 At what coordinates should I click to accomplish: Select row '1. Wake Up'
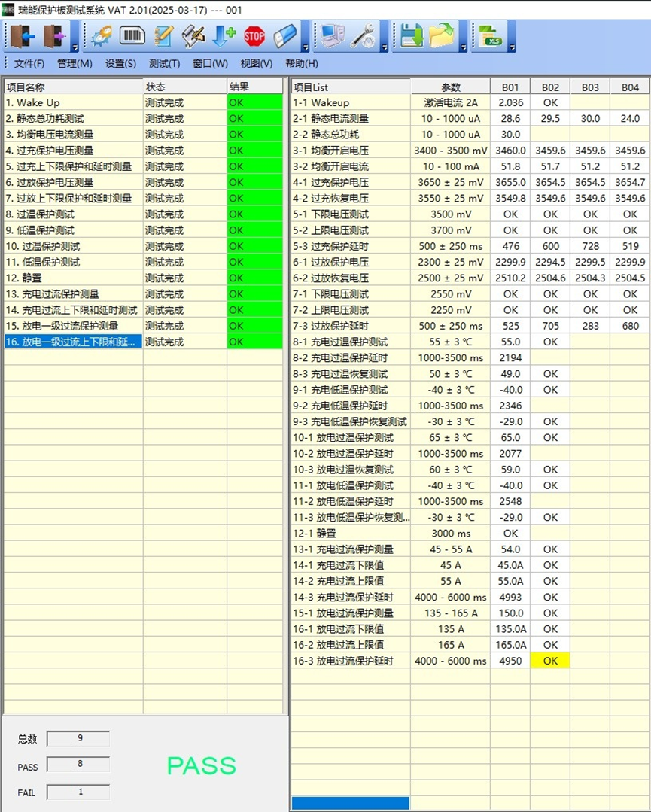(74, 102)
